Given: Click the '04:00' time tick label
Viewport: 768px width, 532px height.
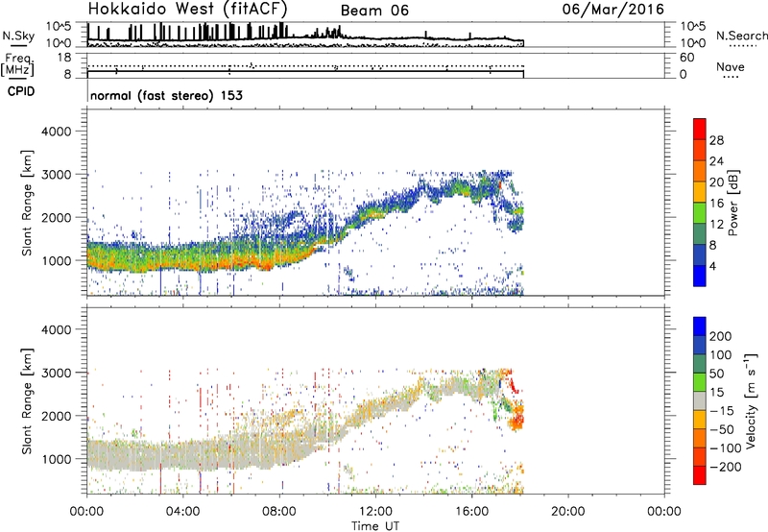Looking at the screenshot, I should [182, 512].
